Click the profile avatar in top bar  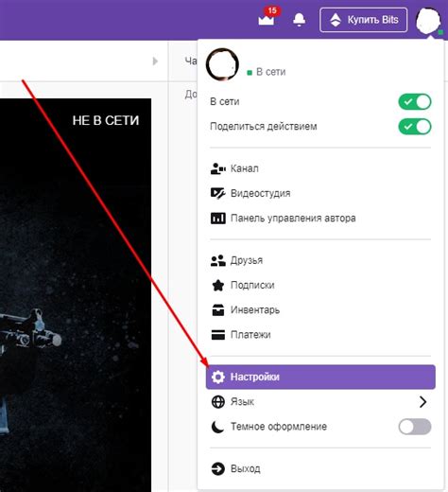pyautogui.click(x=428, y=21)
